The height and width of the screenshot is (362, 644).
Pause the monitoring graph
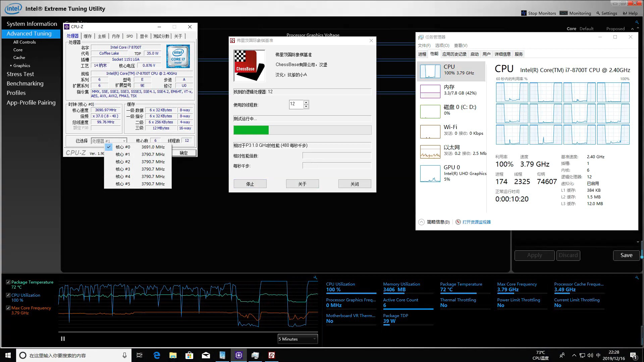63,339
